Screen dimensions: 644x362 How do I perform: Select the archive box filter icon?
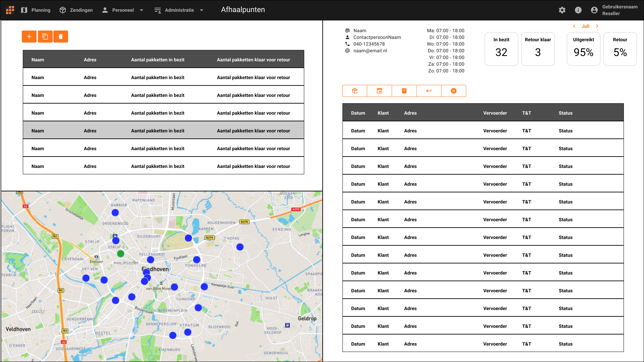[404, 91]
